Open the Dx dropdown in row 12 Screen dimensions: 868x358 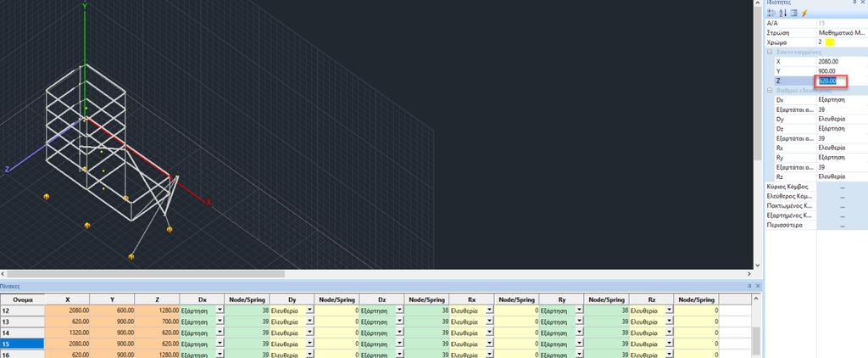pyautogui.click(x=220, y=310)
